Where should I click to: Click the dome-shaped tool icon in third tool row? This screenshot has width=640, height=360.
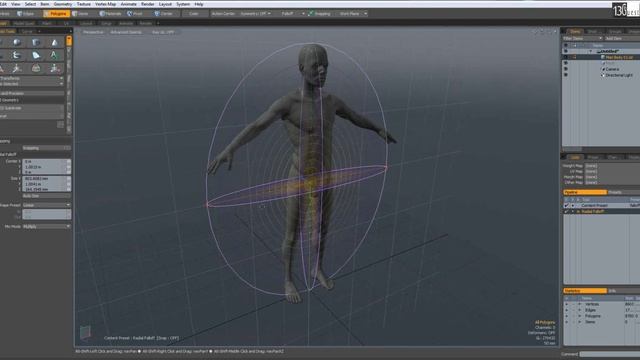pos(36,68)
